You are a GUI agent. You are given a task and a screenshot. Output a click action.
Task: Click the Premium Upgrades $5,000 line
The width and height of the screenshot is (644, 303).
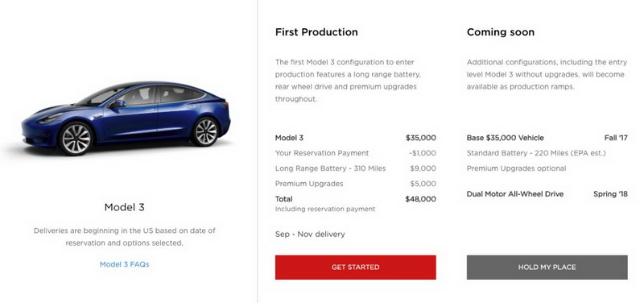pyautogui.click(x=355, y=184)
